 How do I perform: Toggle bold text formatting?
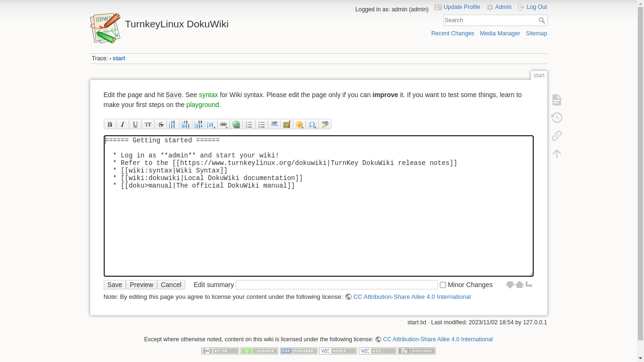[x=110, y=124]
